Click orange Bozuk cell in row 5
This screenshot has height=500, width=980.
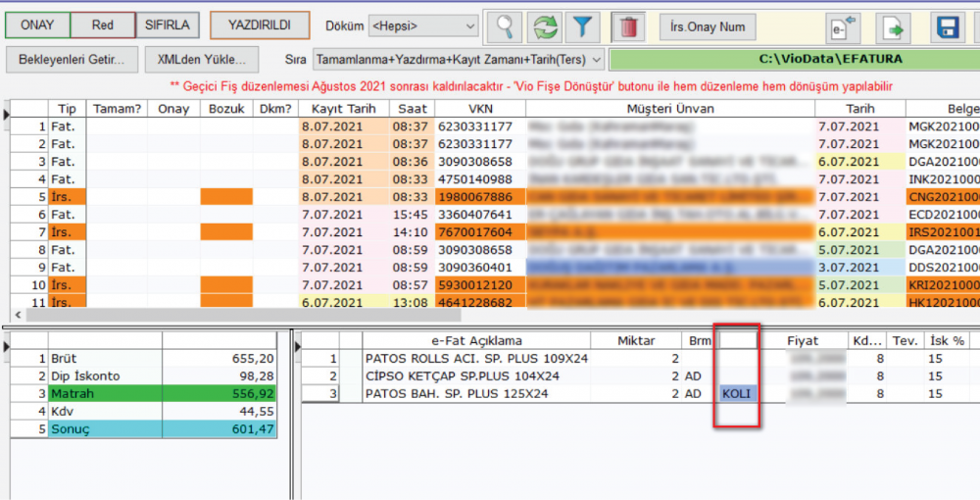225,197
